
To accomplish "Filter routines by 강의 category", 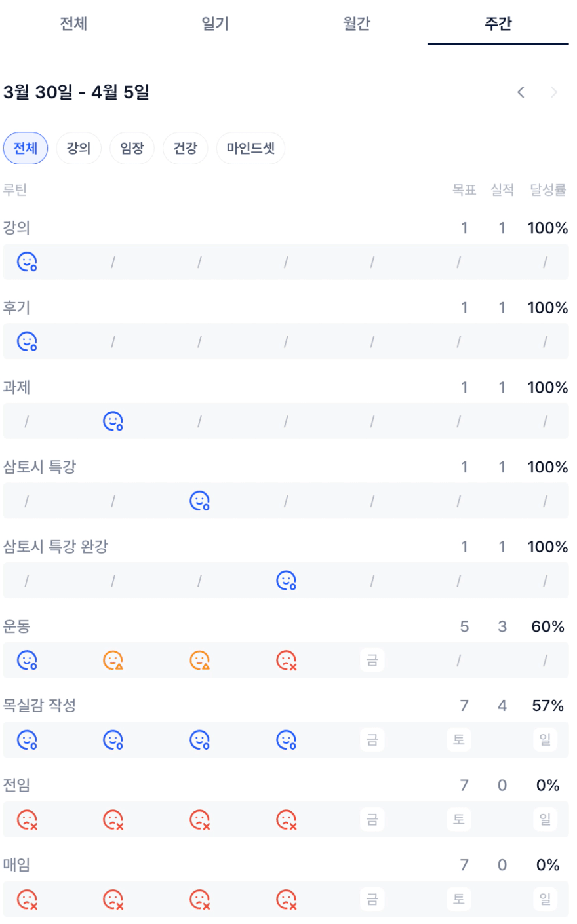I will pyautogui.click(x=79, y=148).
